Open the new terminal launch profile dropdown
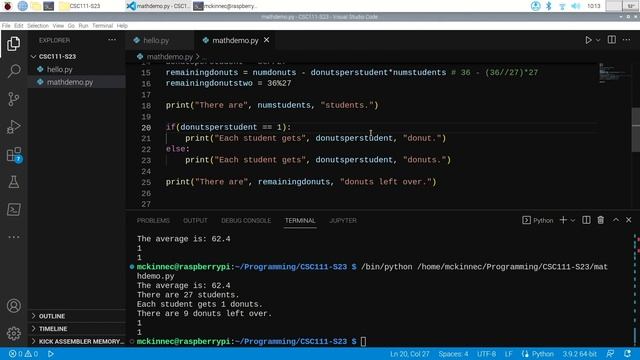Image resolution: width=640 pixels, height=360 pixels. [573, 220]
